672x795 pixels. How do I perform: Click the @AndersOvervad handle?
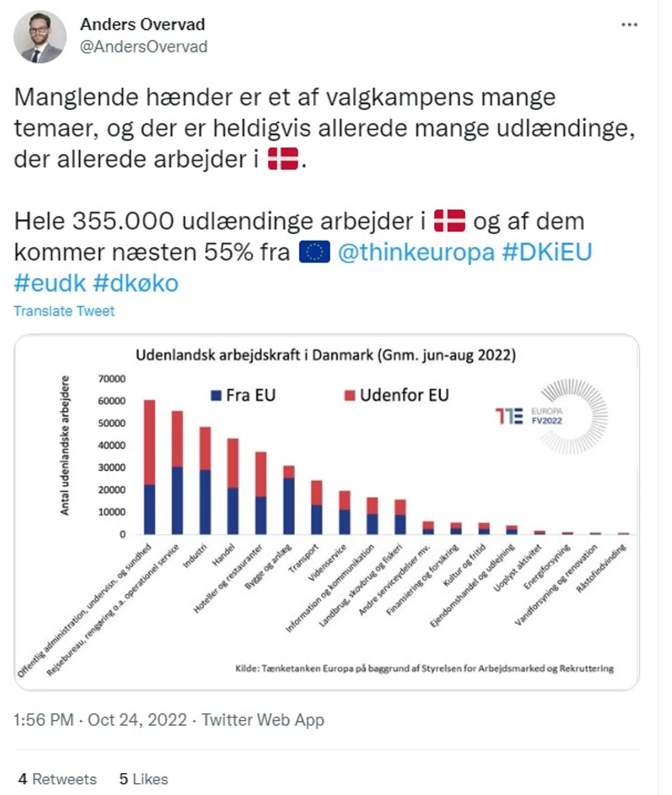[x=144, y=47]
